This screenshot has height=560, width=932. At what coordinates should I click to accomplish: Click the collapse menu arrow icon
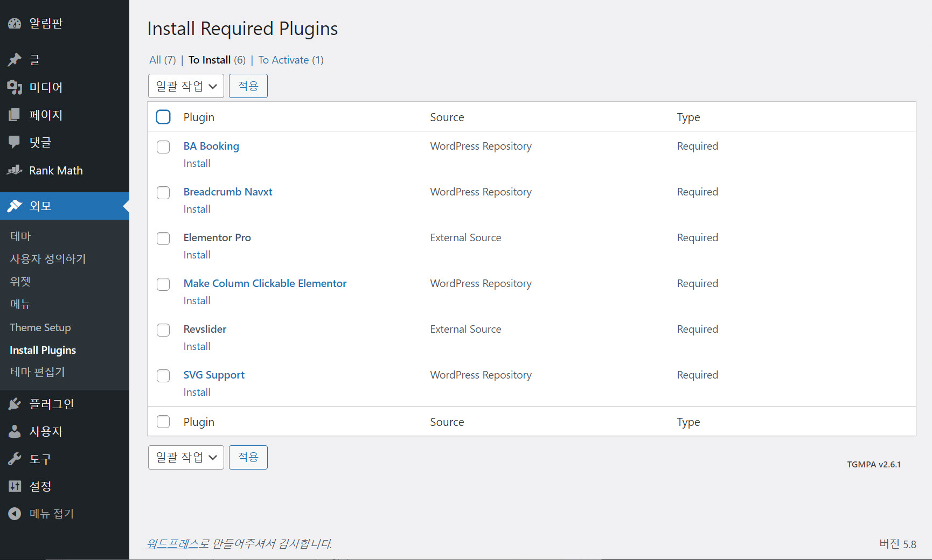pos(15,514)
